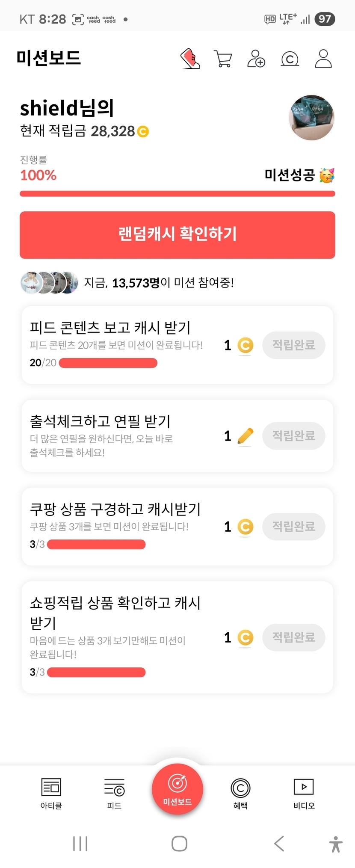
Task: Tap the accessibility figure icon
Action: tap(336, 844)
